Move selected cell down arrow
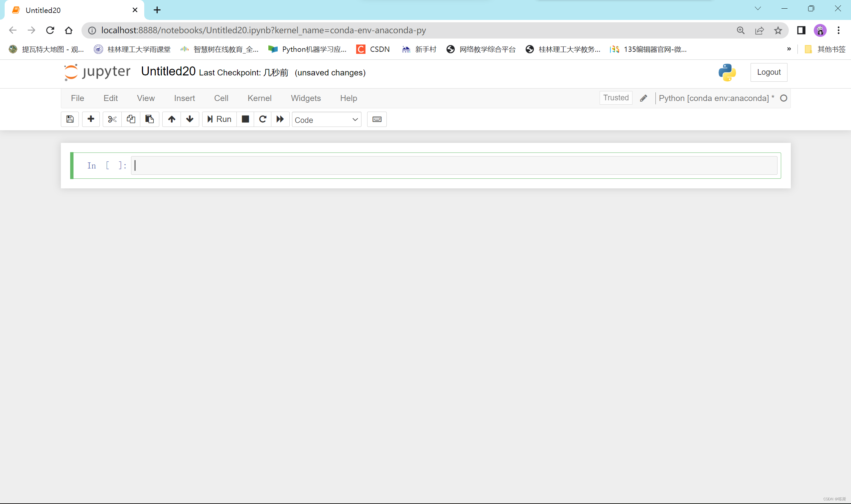Screen dimensions: 851x504 [x=190, y=119]
